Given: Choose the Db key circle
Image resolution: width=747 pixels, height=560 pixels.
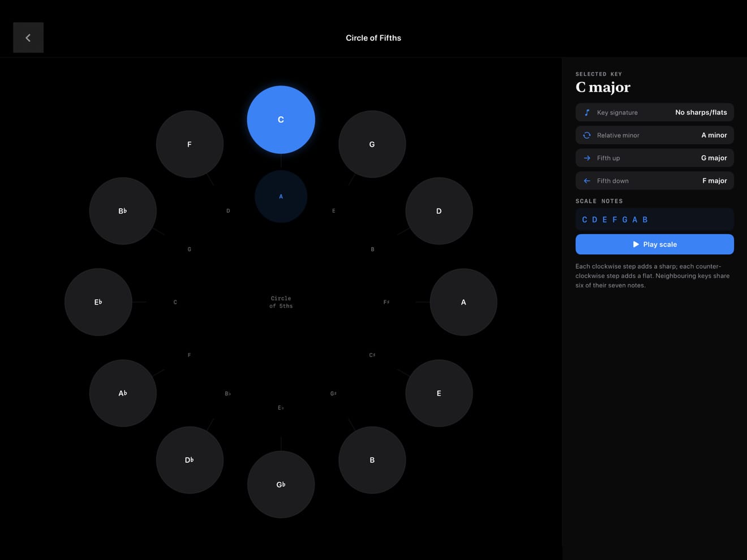Looking at the screenshot, I should point(190,460).
